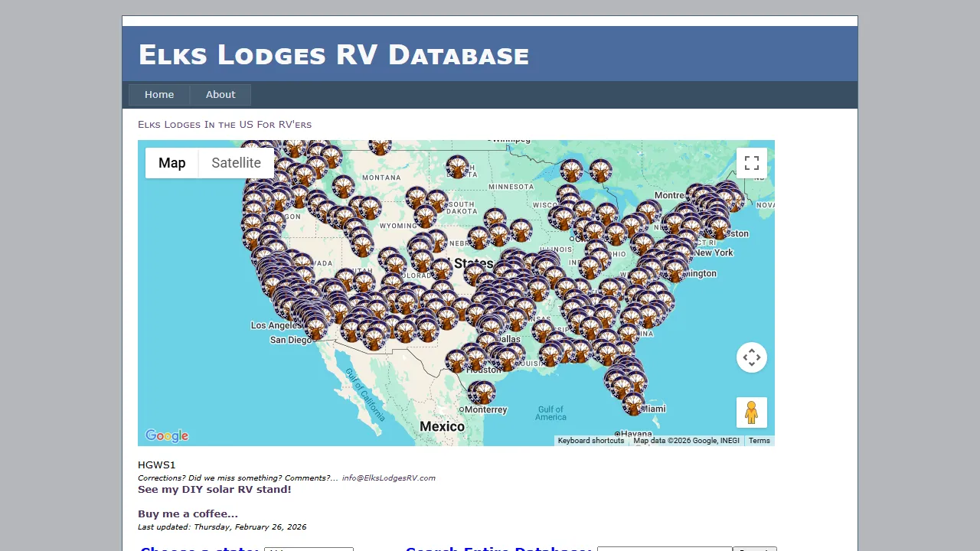This screenshot has width=980, height=551.
Task: Toggle fullscreen view of the map
Action: [x=751, y=162]
